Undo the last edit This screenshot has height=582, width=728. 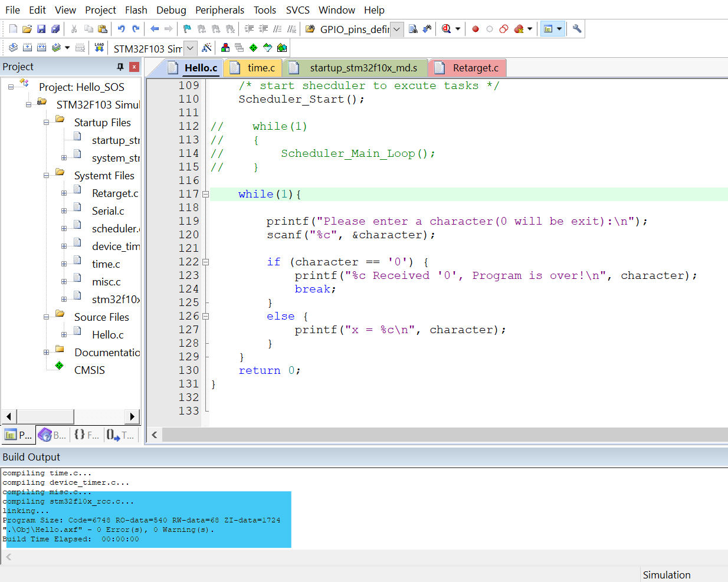(x=122, y=29)
